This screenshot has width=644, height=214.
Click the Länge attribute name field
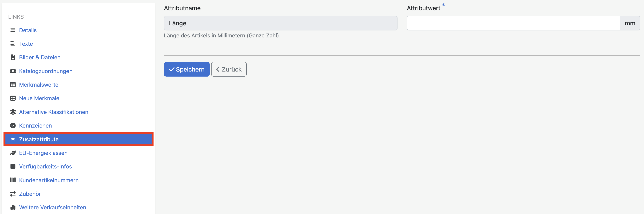pyautogui.click(x=280, y=23)
